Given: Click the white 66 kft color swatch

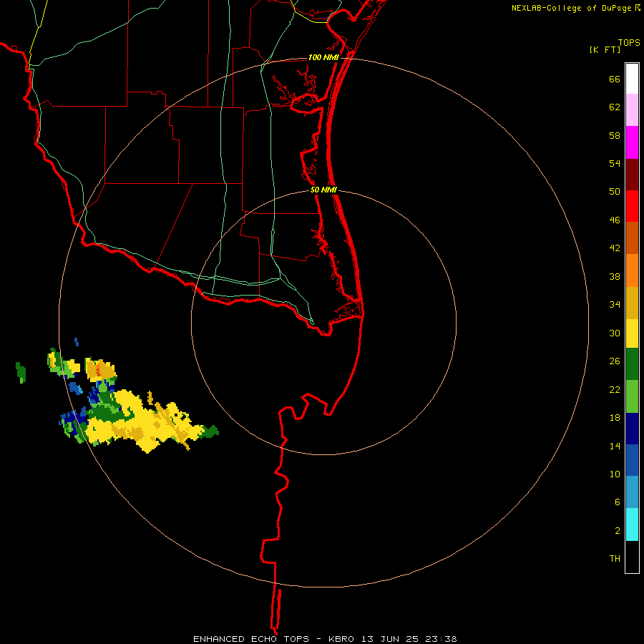Looking at the screenshot, I should pos(632,79).
